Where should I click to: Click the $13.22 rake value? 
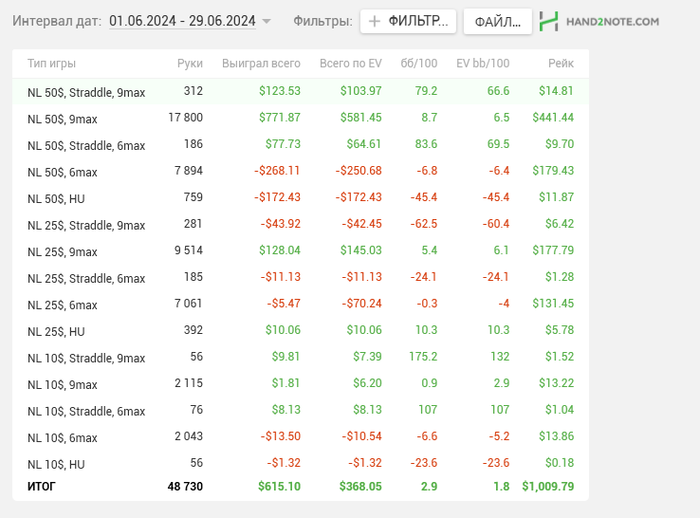(556, 383)
